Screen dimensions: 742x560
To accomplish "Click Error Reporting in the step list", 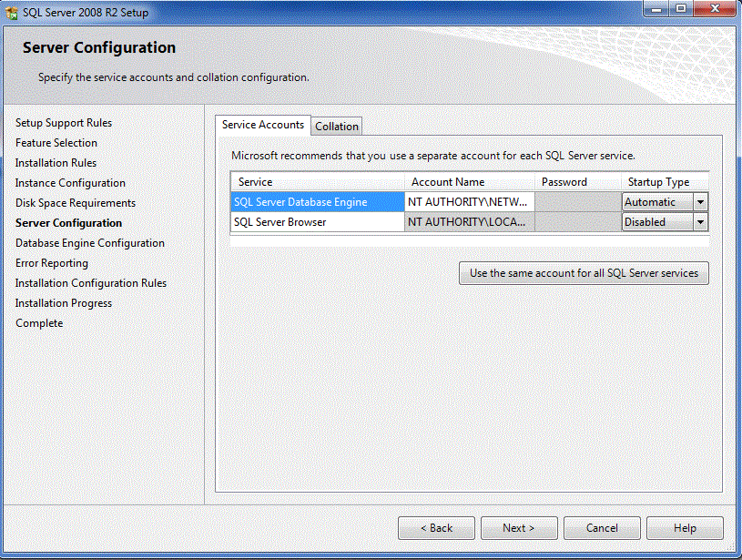I will tap(52, 263).
